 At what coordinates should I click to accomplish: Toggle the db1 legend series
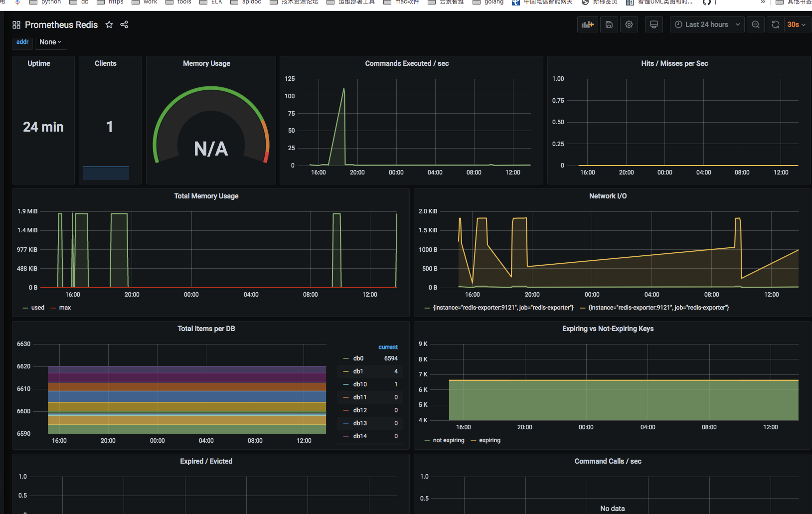pos(358,371)
